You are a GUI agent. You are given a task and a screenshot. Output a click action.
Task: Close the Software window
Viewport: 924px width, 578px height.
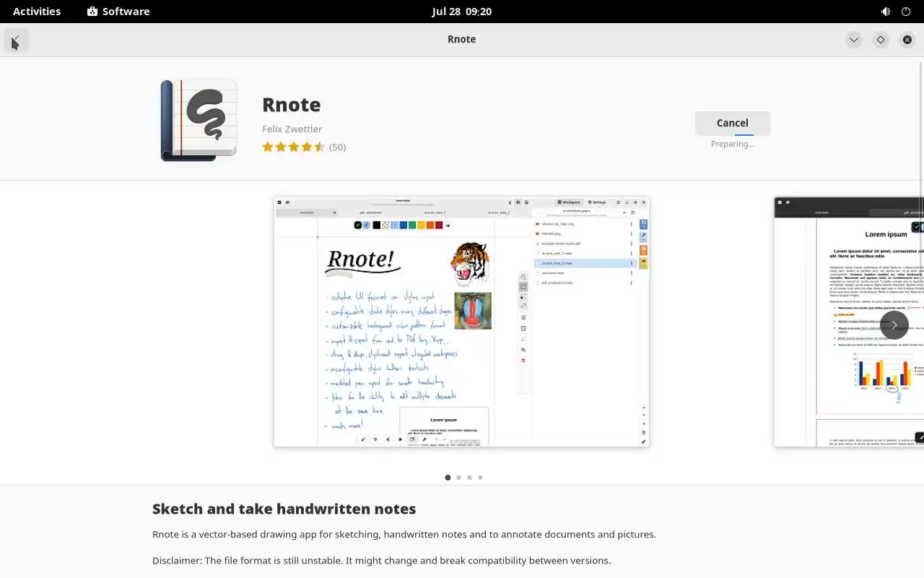[907, 40]
